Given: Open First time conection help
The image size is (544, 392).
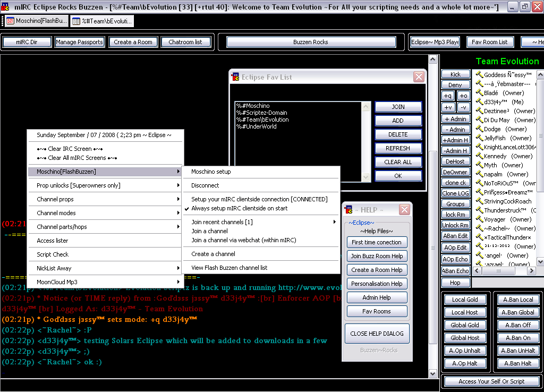Looking at the screenshot, I should (x=377, y=242).
